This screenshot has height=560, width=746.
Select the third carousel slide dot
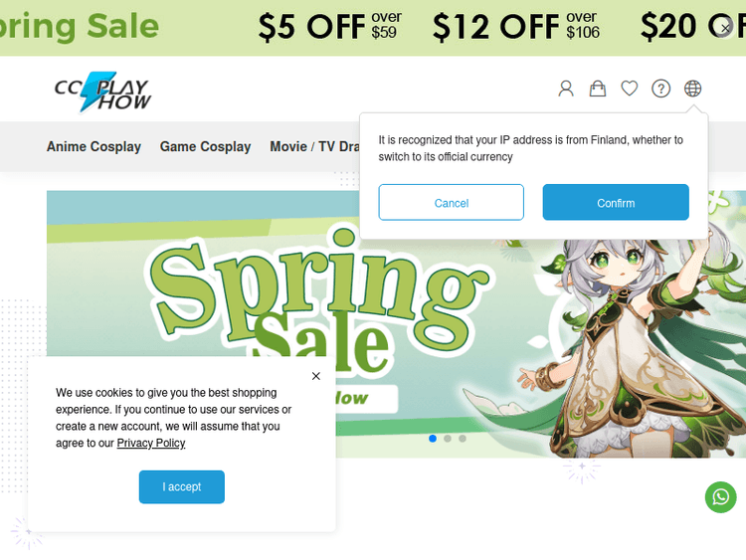pos(463,439)
